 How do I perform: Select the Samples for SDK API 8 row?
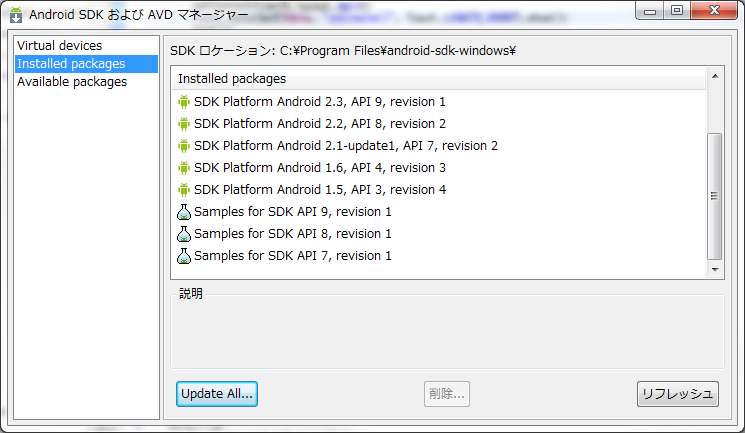[439, 234]
